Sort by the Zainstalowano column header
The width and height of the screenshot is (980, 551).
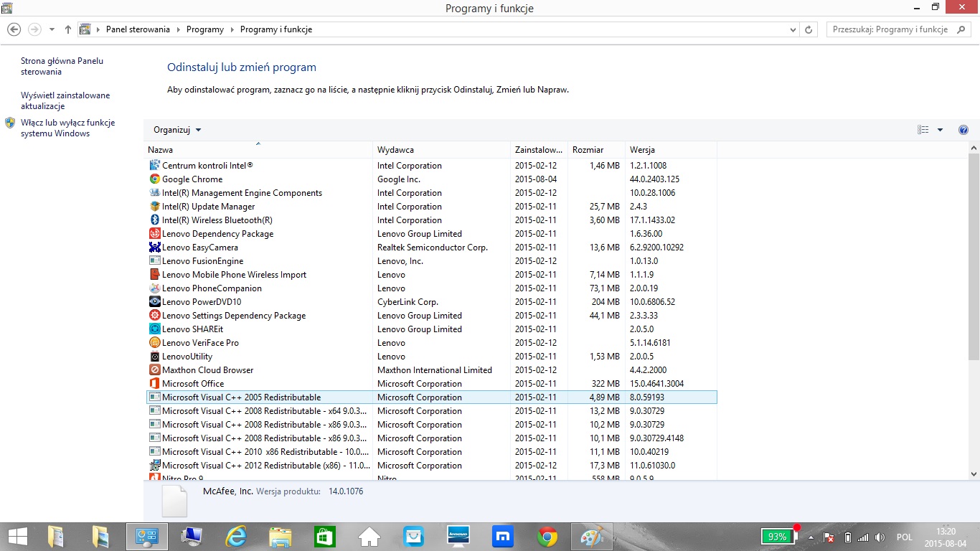pyautogui.click(x=539, y=150)
